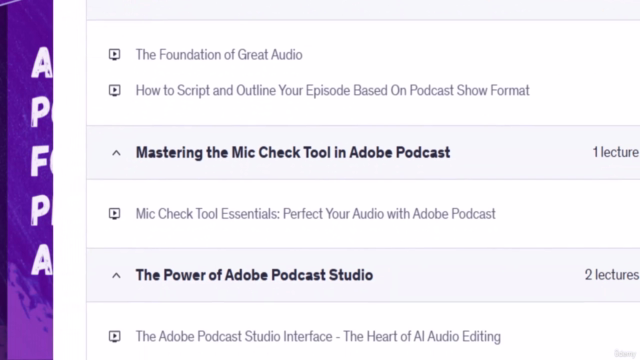Image resolution: width=640 pixels, height=360 pixels.
Task: Click the '2 lectures' count label
Action: (612, 275)
